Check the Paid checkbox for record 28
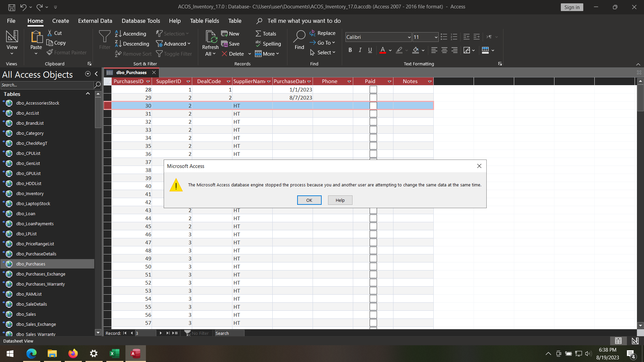644x362 pixels. click(x=373, y=89)
